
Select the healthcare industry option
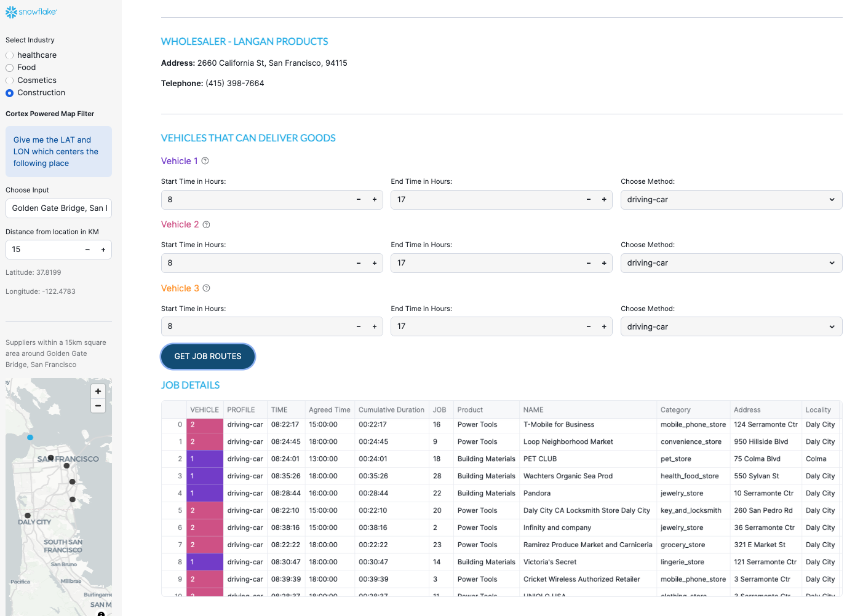[x=10, y=55]
